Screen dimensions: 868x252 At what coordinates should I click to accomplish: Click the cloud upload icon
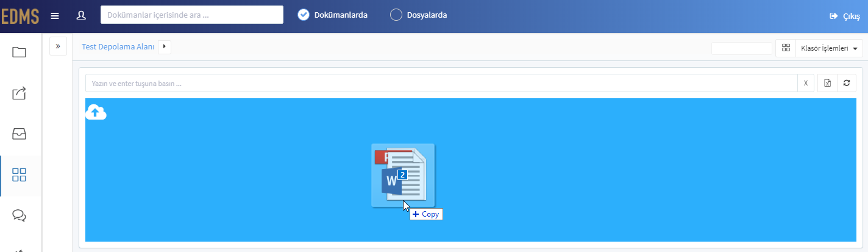tap(96, 112)
